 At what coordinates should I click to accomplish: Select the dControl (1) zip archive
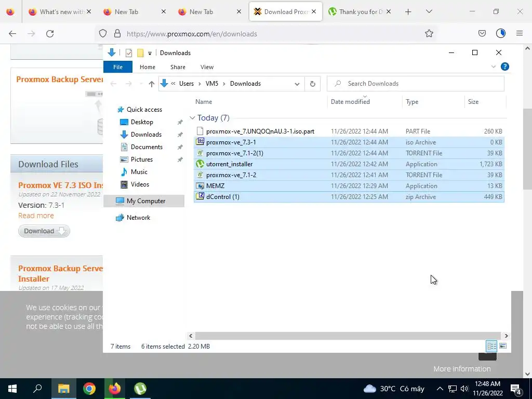coord(349,197)
